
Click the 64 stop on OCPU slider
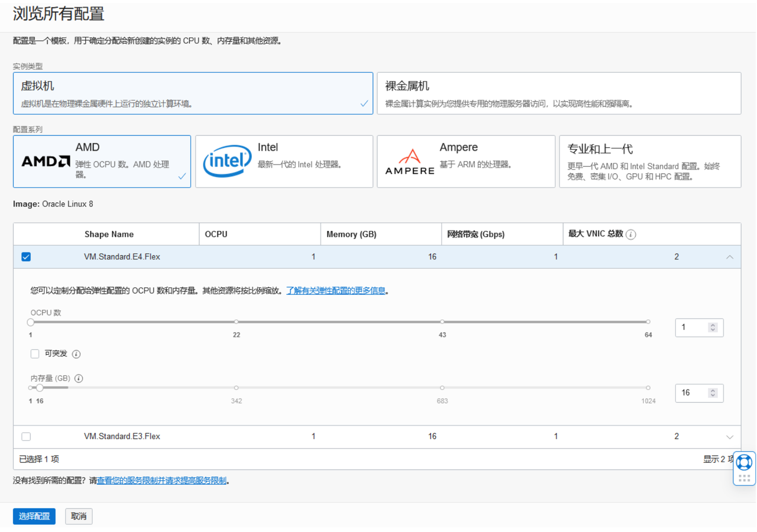coord(648,322)
